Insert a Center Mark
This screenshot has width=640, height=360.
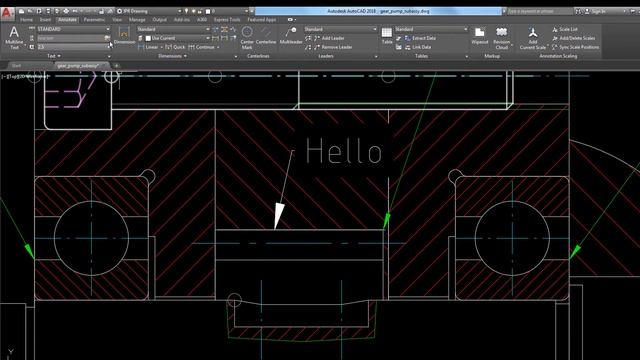(247, 37)
